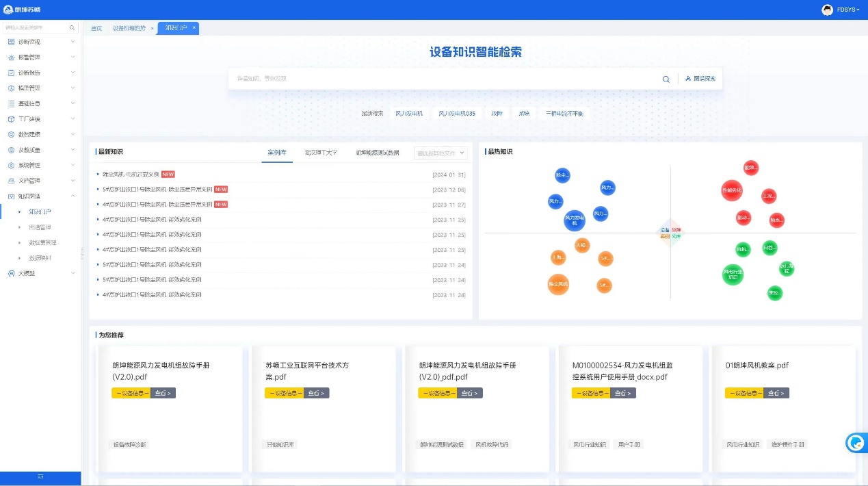The height and width of the screenshot is (486, 868).
Task: Click the large blue 风力发电机 bubble
Action: point(575,220)
